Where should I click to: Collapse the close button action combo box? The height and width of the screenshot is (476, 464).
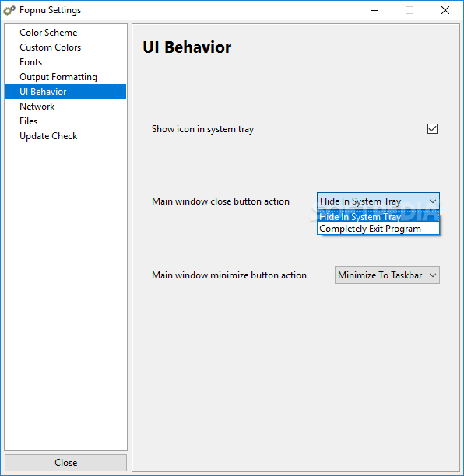point(378,201)
